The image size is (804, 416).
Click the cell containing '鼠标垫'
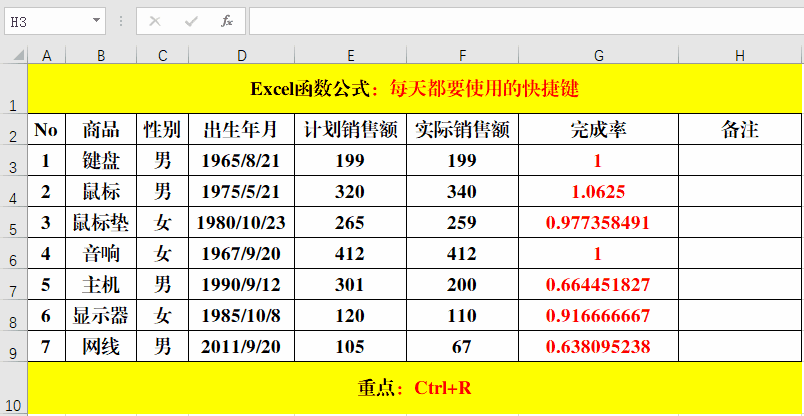101,223
